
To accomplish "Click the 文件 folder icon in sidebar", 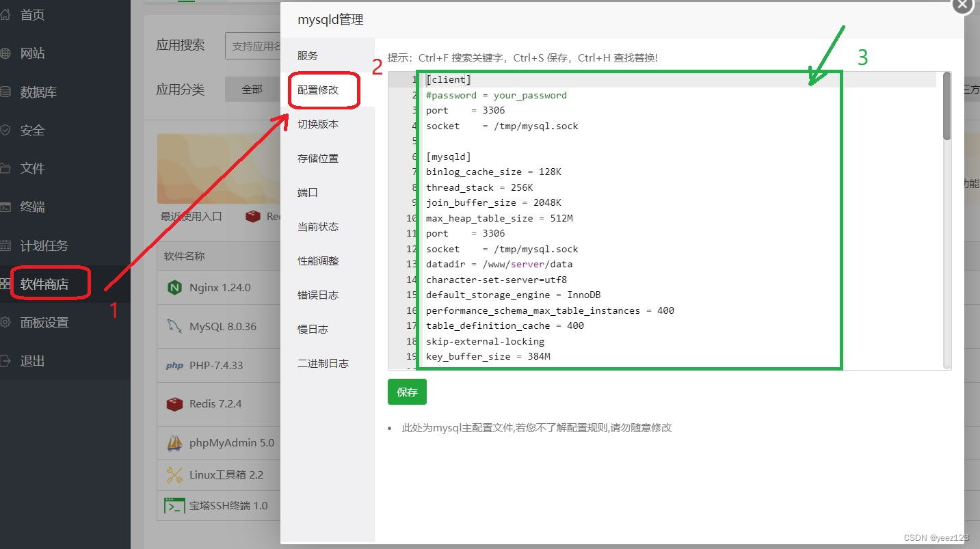I will [5, 168].
